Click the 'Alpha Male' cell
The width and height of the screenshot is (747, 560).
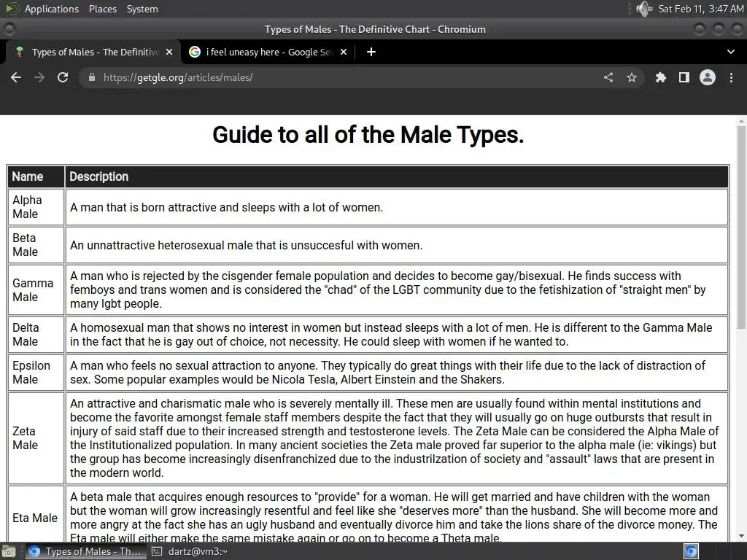[36, 207]
